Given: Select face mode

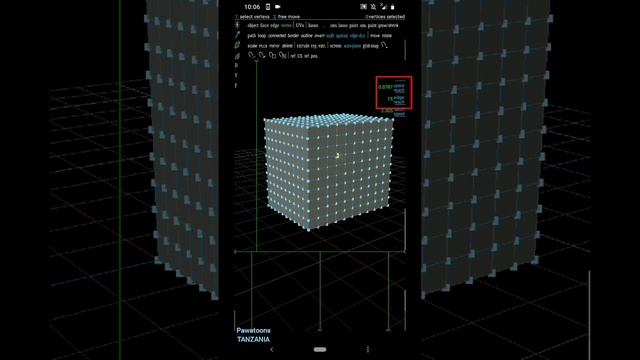Looking at the screenshot, I should [x=264, y=25].
